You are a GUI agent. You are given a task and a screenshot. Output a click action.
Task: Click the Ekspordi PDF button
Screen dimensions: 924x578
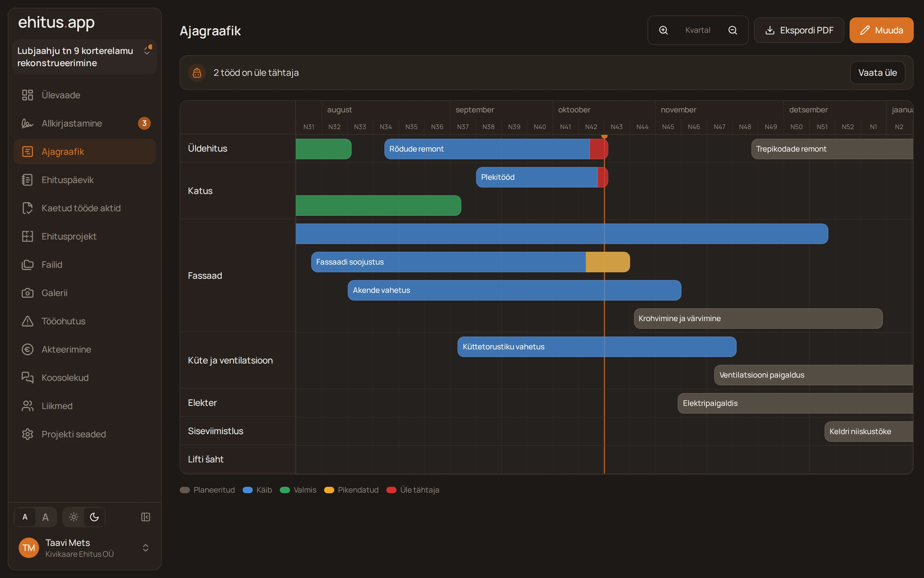pos(799,30)
